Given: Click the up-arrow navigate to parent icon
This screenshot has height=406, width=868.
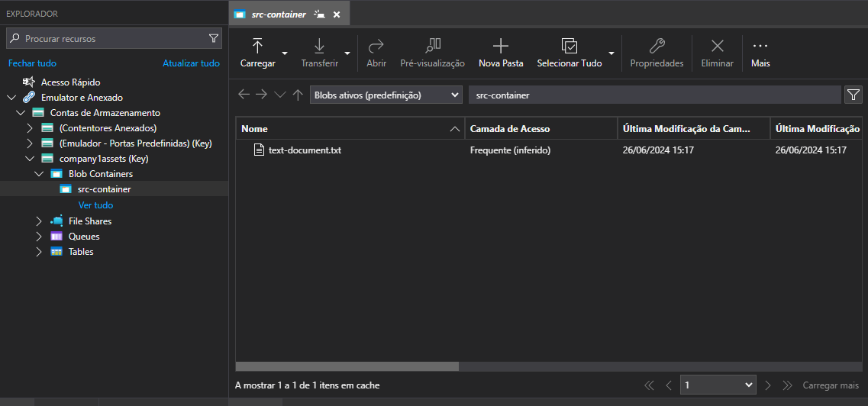Looking at the screenshot, I should pos(298,95).
